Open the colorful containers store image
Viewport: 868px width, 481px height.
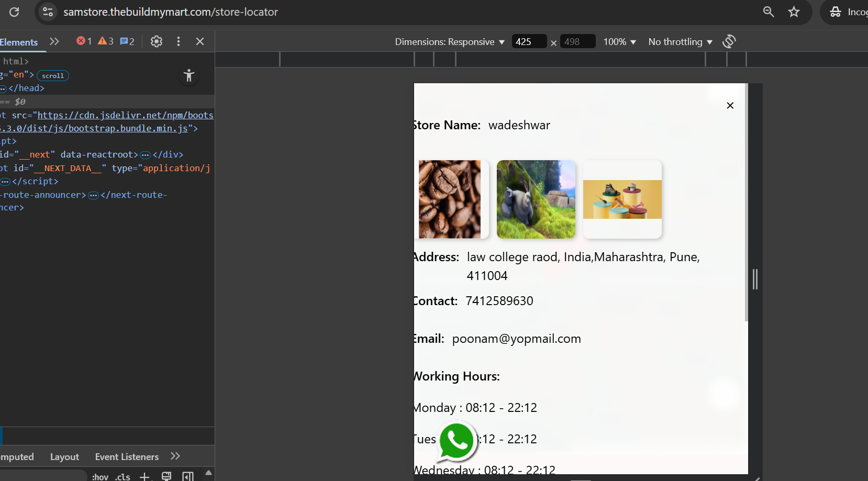click(622, 199)
